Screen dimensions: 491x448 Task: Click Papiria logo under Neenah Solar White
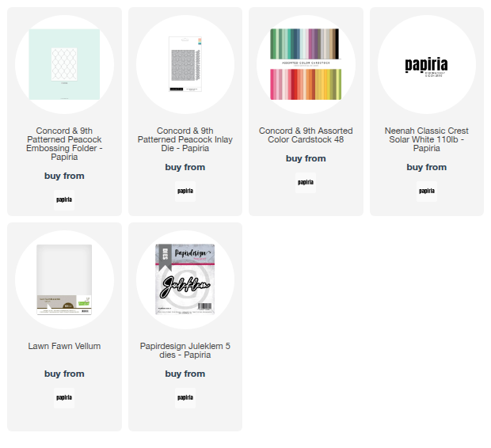tap(426, 191)
